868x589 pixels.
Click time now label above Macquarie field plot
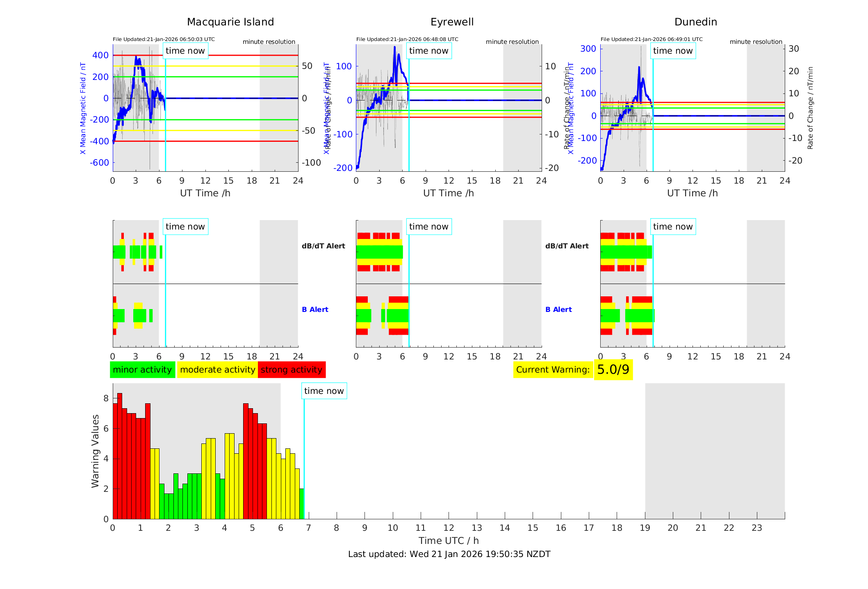click(x=185, y=51)
